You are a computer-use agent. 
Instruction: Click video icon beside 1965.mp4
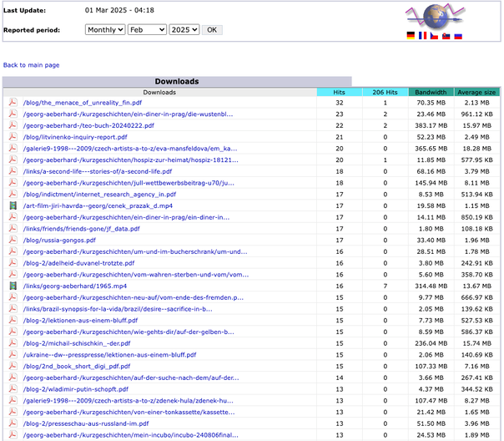pos(13,286)
